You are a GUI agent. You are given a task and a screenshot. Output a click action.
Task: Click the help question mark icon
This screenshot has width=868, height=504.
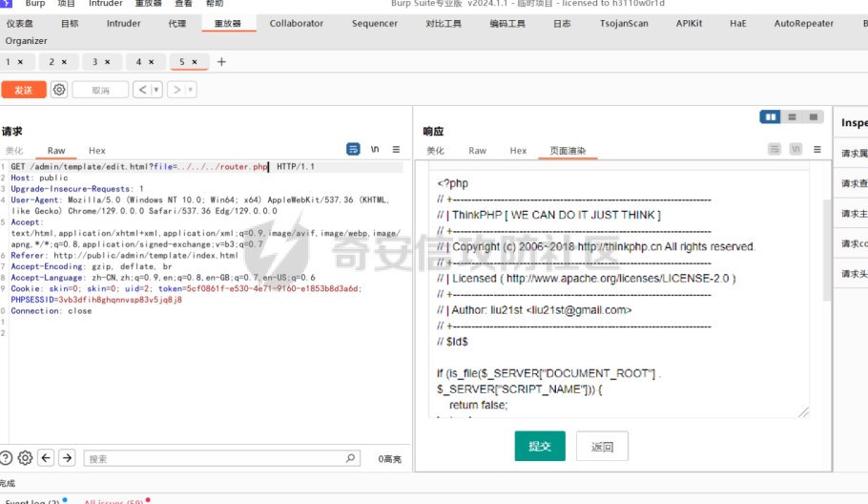6,458
